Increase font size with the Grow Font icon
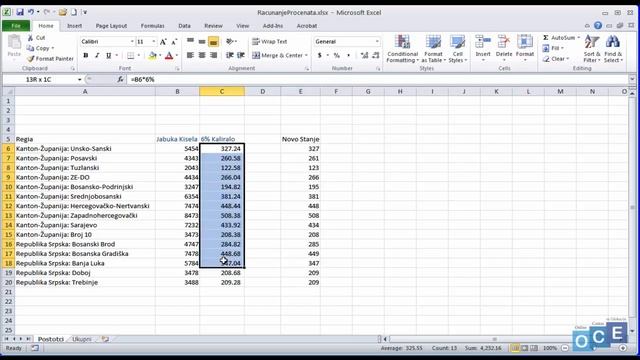 click(x=163, y=42)
